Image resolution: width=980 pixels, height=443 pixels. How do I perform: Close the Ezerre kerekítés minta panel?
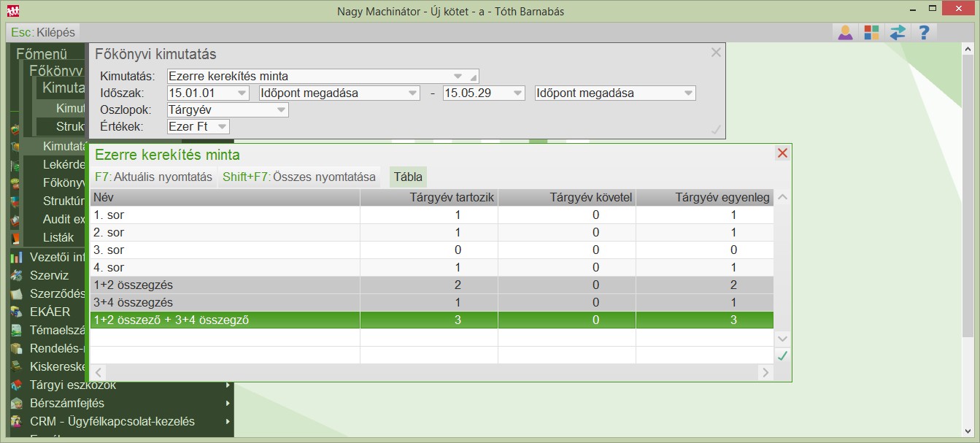[x=782, y=153]
